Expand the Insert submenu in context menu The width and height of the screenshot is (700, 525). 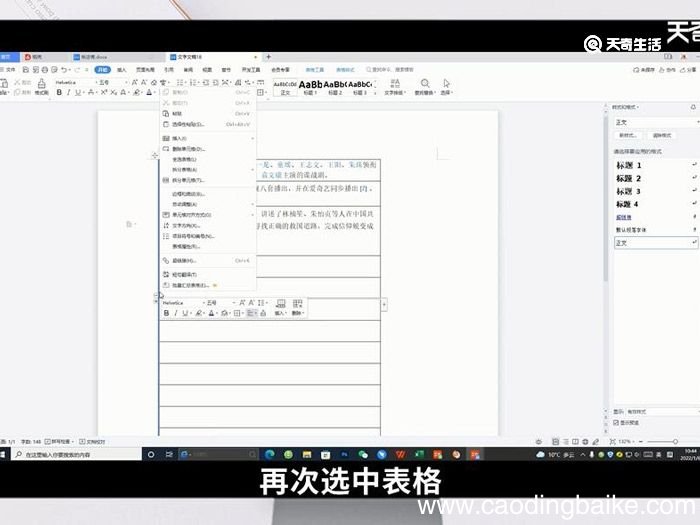pyautogui.click(x=208, y=138)
